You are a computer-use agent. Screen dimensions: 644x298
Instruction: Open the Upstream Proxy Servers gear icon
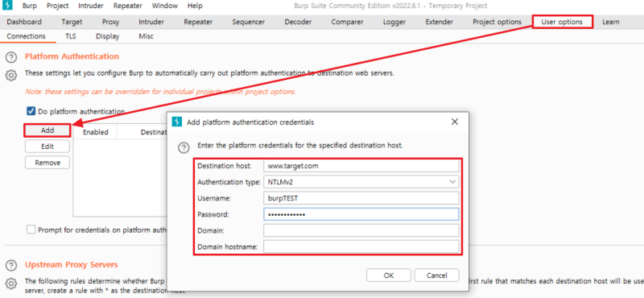tap(11, 284)
